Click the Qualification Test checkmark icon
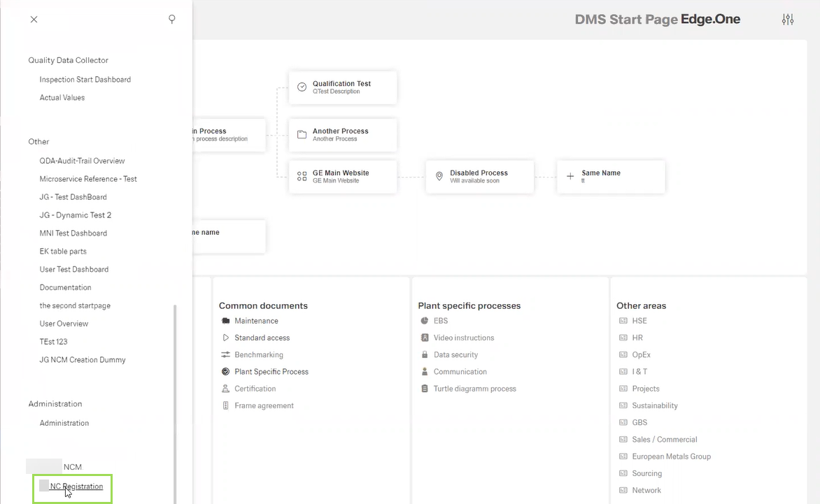The width and height of the screenshot is (820, 504). pyautogui.click(x=302, y=87)
